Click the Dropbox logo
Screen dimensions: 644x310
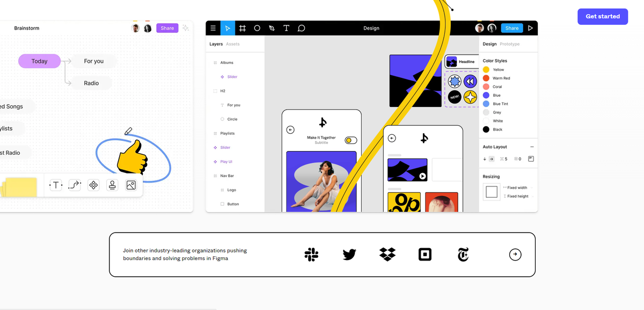(387, 255)
